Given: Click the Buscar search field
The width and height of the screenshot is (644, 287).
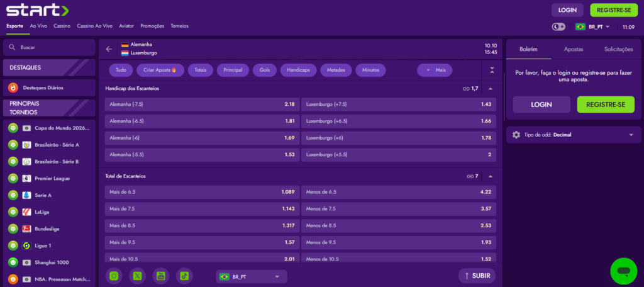Looking at the screenshot, I should click(49, 47).
